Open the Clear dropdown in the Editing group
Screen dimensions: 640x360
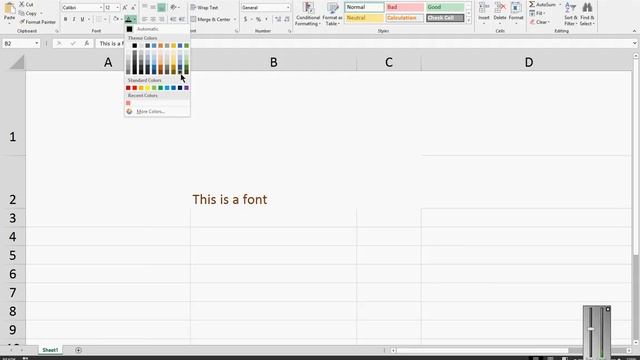[540, 22]
